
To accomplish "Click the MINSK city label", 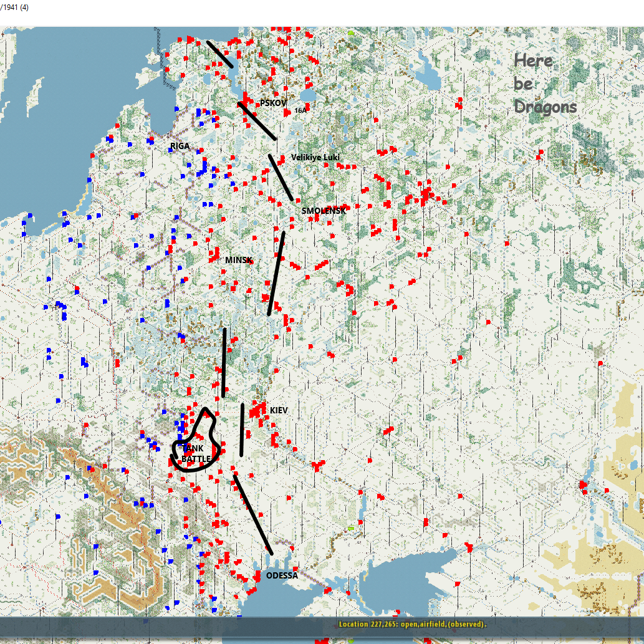I will (239, 260).
